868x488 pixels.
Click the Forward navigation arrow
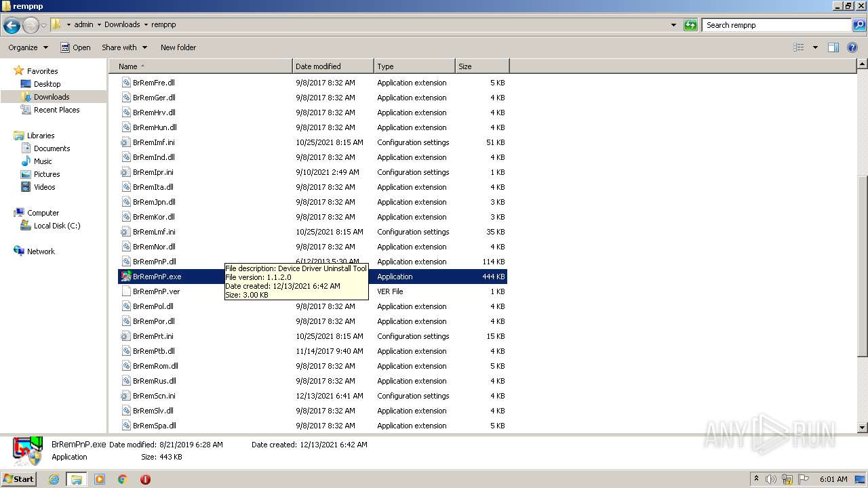(x=31, y=26)
